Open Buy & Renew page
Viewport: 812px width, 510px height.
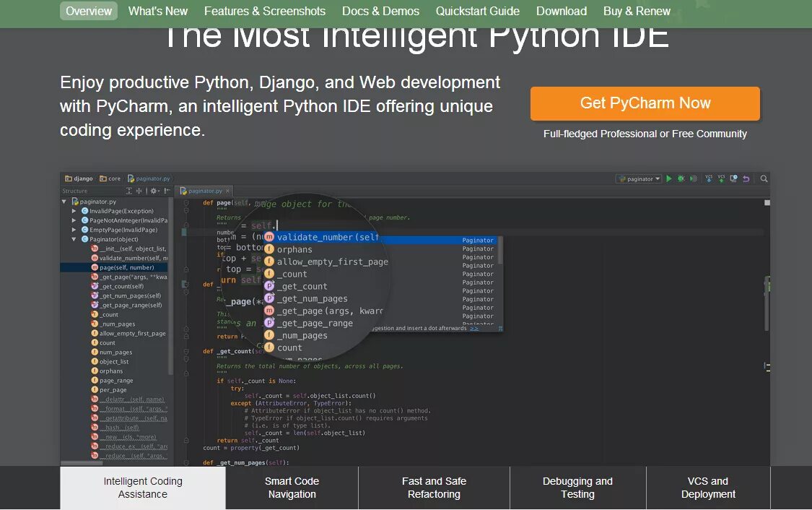pyautogui.click(x=637, y=11)
